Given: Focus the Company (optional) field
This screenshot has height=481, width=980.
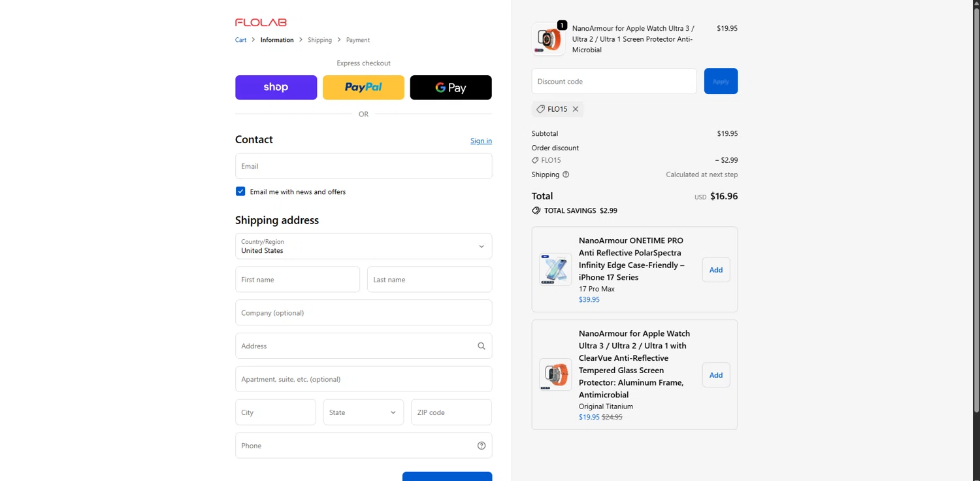Looking at the screenshot, I should (x=363, y=312).
